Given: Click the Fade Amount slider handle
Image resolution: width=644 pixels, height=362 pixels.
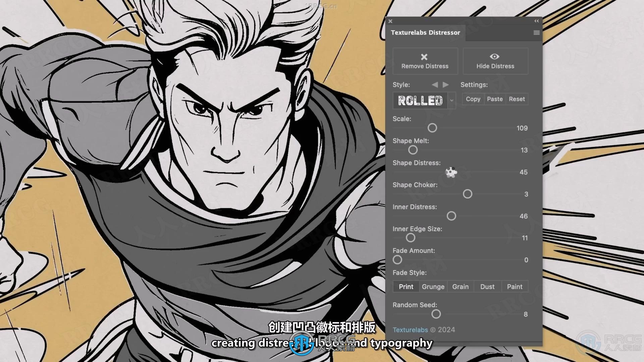Looking at the screenshot, I should click(397, 260).
